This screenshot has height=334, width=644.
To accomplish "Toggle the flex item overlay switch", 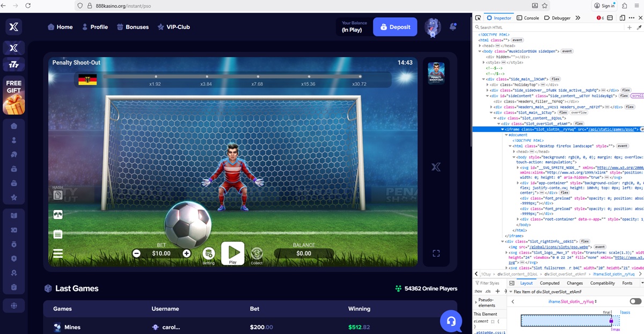I will pyautogui.click(x=635, y=302).
